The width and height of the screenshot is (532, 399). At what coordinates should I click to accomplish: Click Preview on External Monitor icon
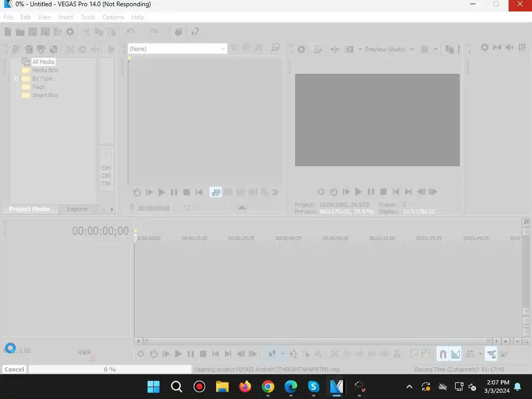318,49
